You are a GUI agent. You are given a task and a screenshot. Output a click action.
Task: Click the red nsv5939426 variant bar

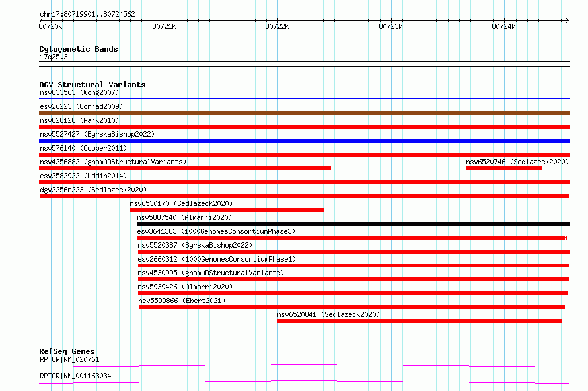pos(353,293)
